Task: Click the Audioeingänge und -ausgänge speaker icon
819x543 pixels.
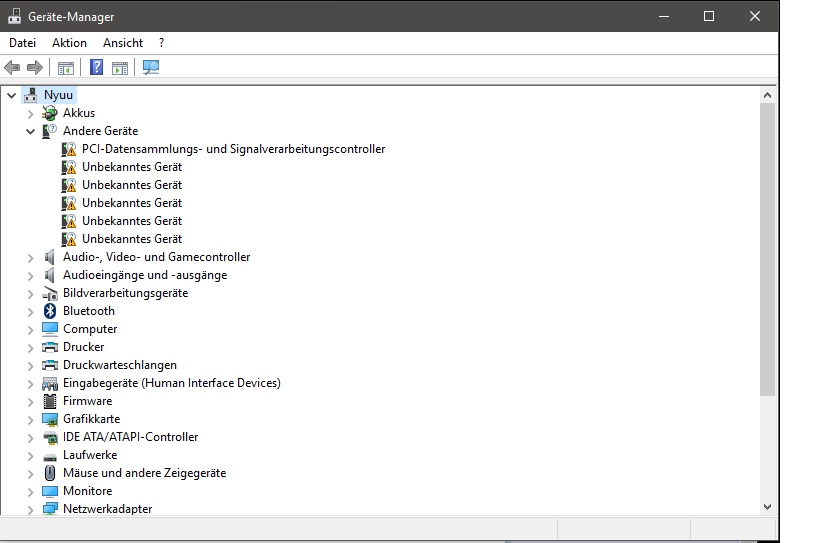Action: [50, 275]
